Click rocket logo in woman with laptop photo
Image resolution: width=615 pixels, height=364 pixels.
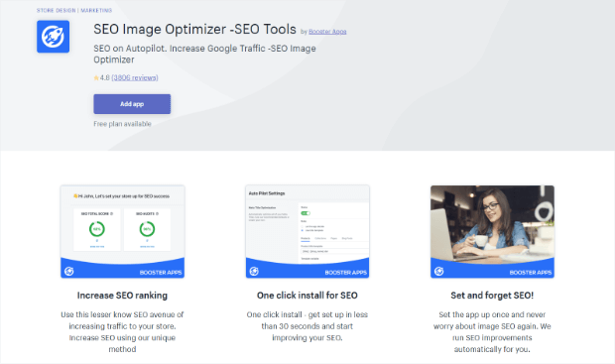click(x=438, y=271)
